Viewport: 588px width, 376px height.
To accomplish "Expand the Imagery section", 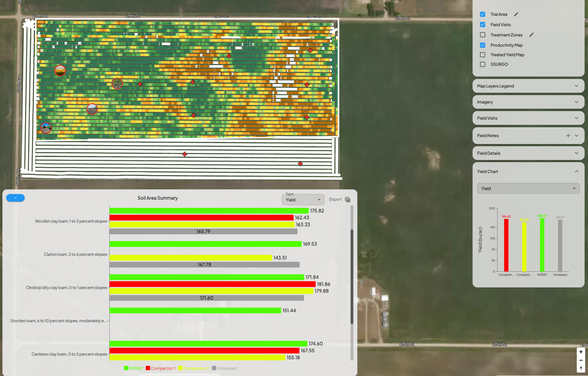I will coord(528,102).
